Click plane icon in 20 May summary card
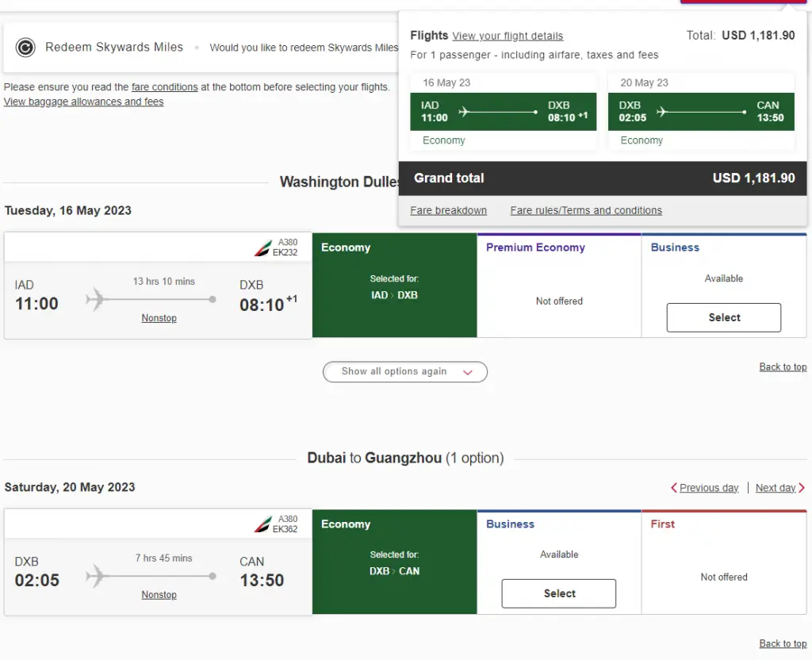 click(x=663, y=112)
